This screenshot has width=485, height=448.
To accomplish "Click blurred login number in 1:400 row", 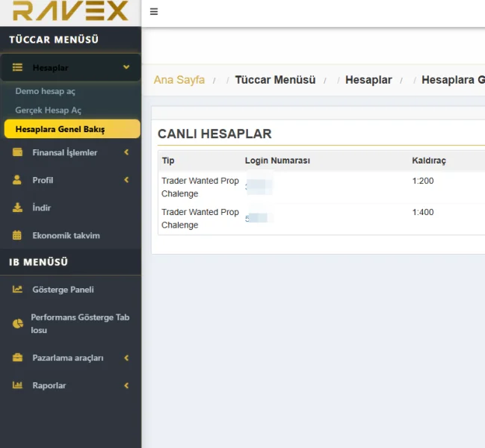I will (x=259, y=218).
